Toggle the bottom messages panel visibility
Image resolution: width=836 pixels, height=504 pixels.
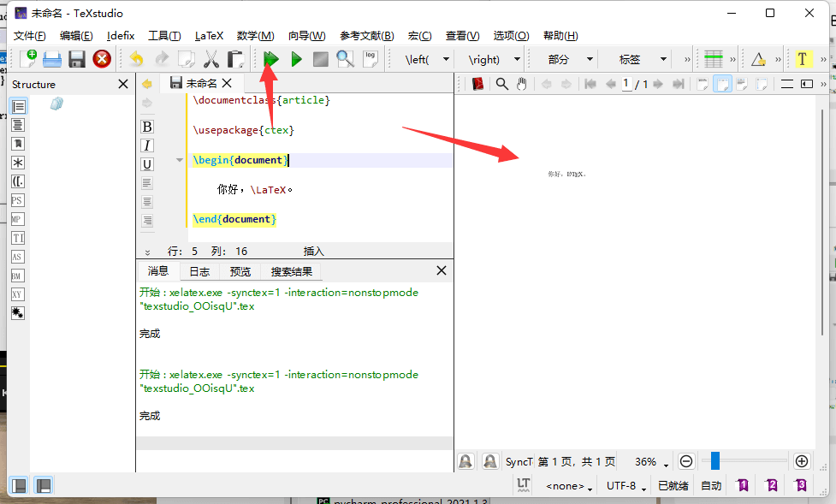coord(43,485)
